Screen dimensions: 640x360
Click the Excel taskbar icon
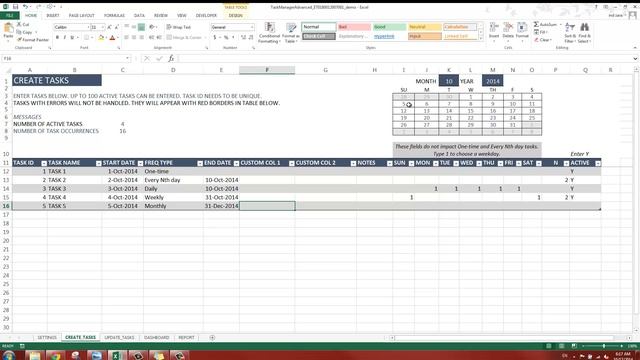click(116, 356)
